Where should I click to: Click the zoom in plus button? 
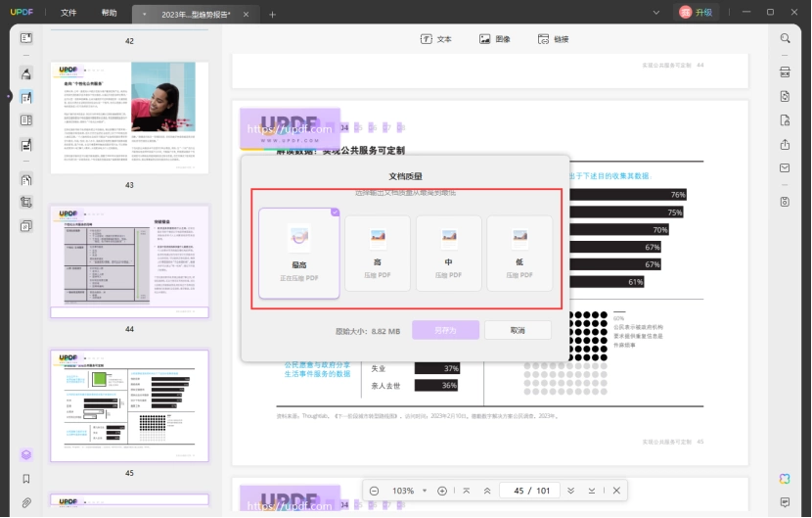tap(442, 491)
